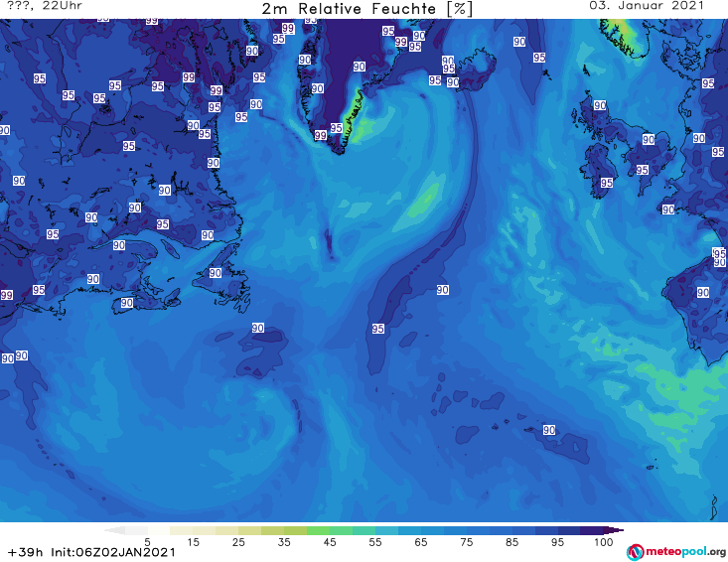Open the meteopool.org logo link
Screen dimensions: 728x562
(676, 552)
